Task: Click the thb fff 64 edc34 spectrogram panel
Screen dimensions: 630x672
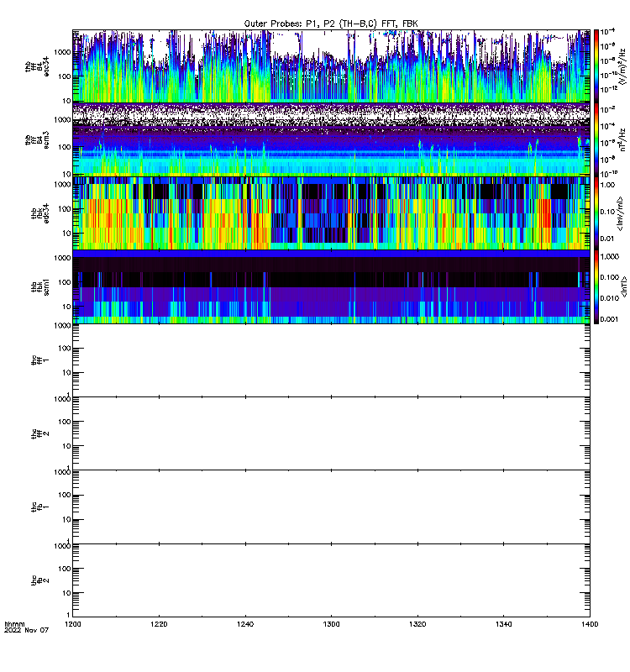Action: point(331,66)
